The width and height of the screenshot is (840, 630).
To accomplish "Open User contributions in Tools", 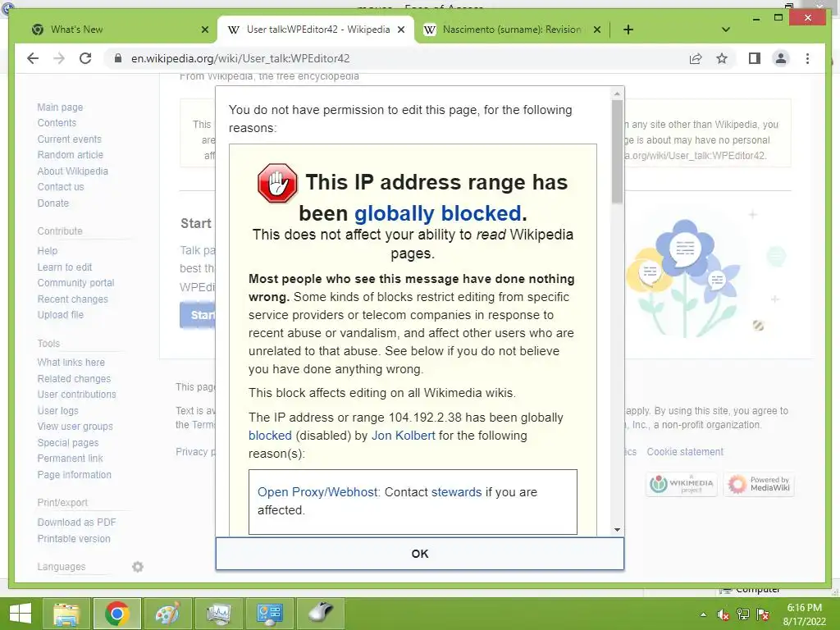I will 76,395.
